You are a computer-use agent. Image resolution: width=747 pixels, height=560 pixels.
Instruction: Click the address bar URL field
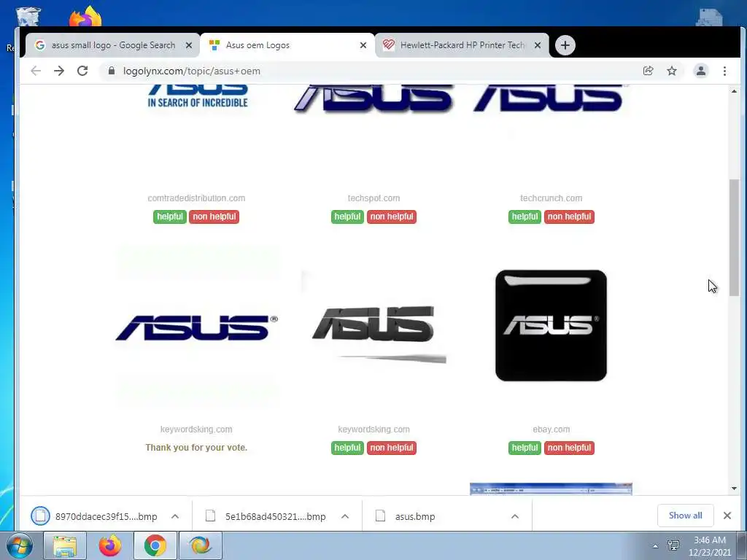[x=371, y=71]
